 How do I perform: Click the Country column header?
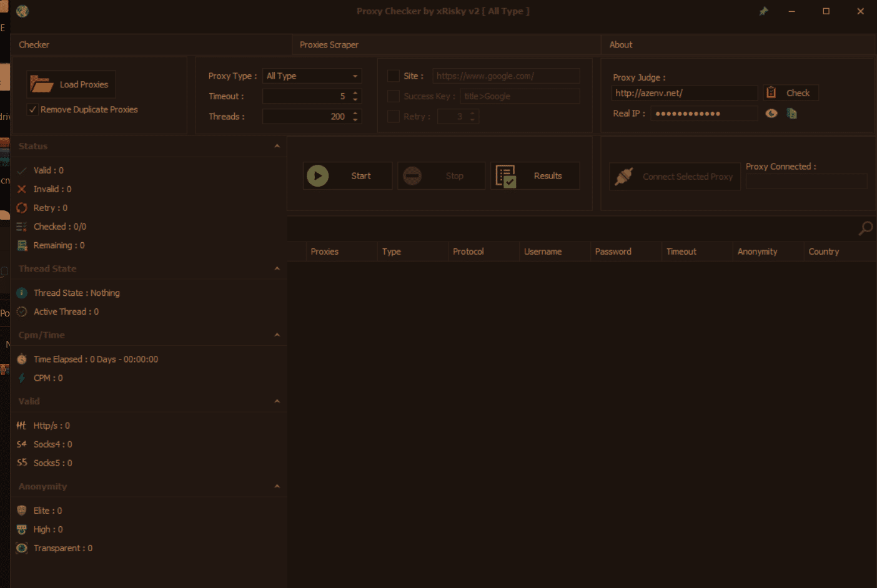823,252
